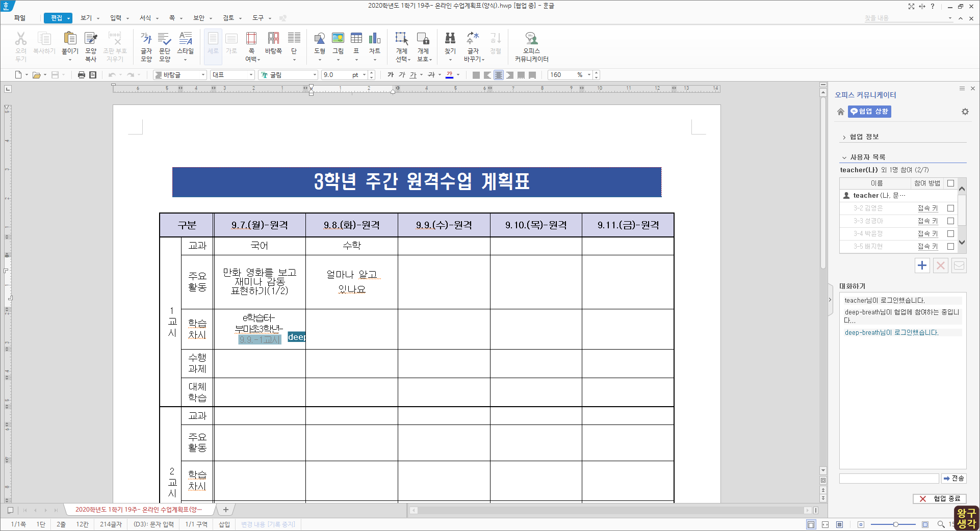The image size is (980, 531).
Task: Click the open folder icon
Action: pos(36,75)
